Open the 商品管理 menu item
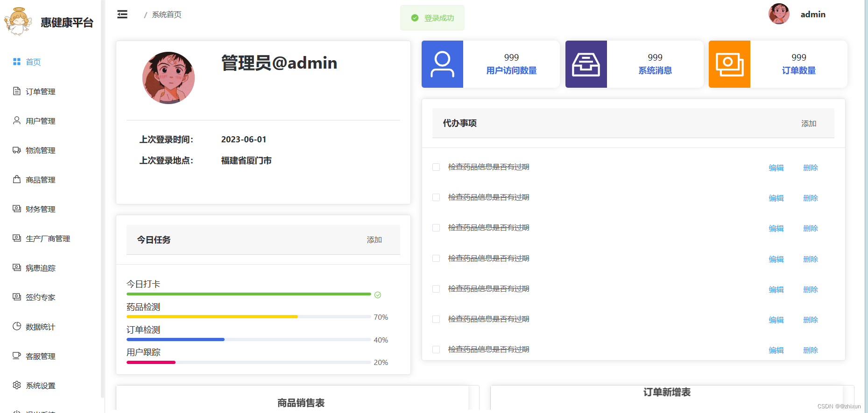868x413 pixels. point(51,180)
